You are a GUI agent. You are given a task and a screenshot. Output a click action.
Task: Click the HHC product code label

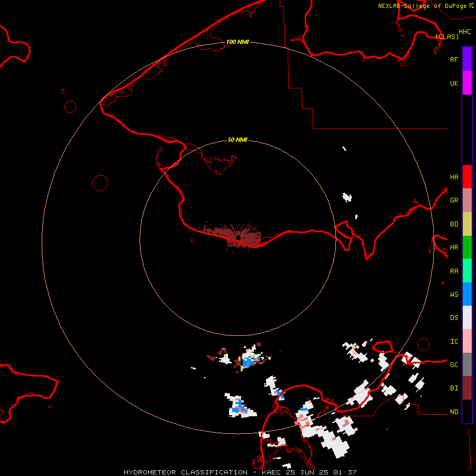click(464, 32)
